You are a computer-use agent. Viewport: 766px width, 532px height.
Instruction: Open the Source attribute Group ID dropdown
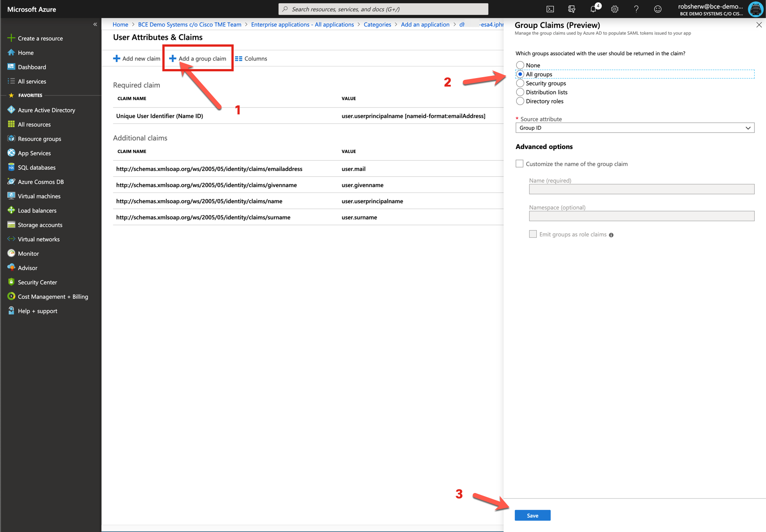[635, 128]
